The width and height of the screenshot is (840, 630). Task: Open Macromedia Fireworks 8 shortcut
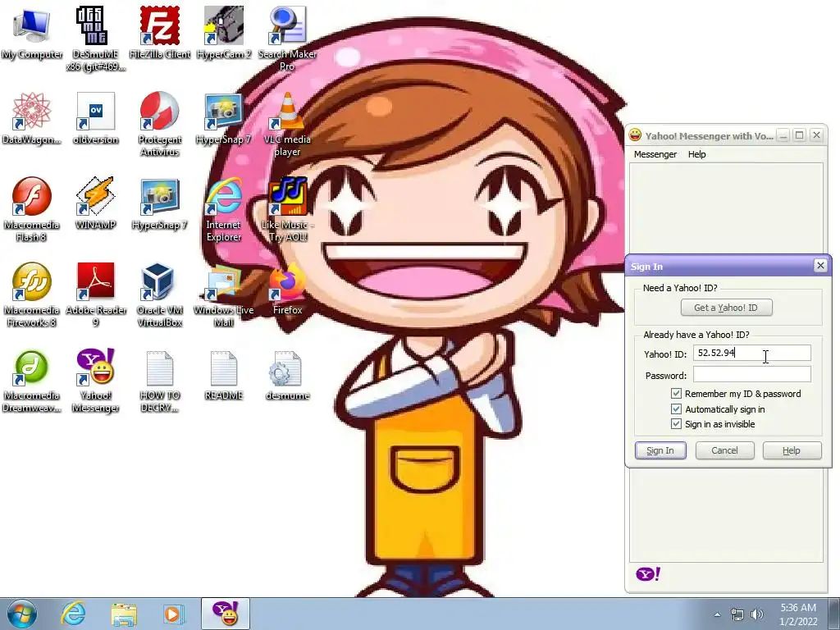coord(31,295)
